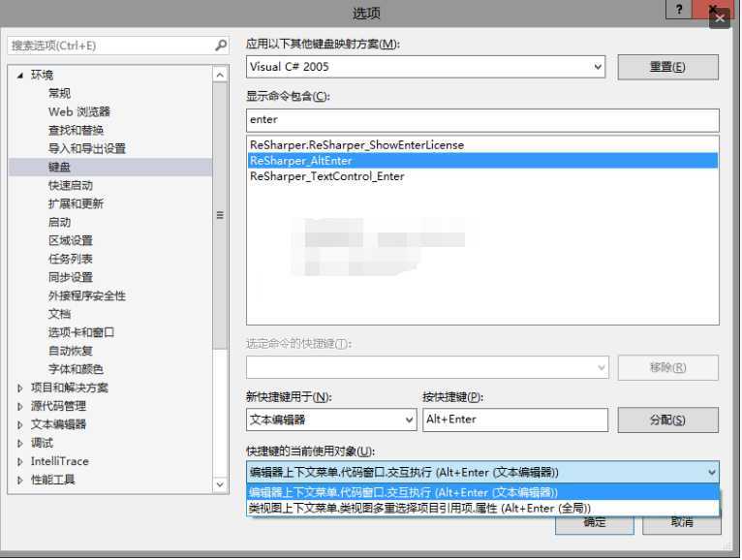Select 文档 tree item
This screenshot has width=742, height=560.
[x=59, y=314]
